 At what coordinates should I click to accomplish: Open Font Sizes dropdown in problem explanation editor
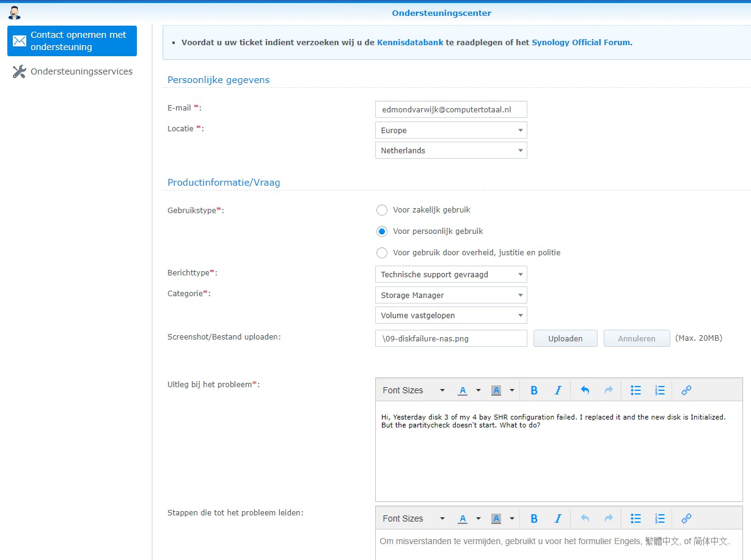414,390
